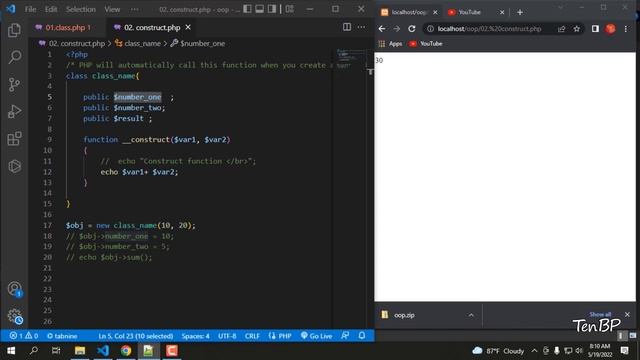Split the editor to the right
This screenshot has height=360, width=640.
[x=347, y=27]
